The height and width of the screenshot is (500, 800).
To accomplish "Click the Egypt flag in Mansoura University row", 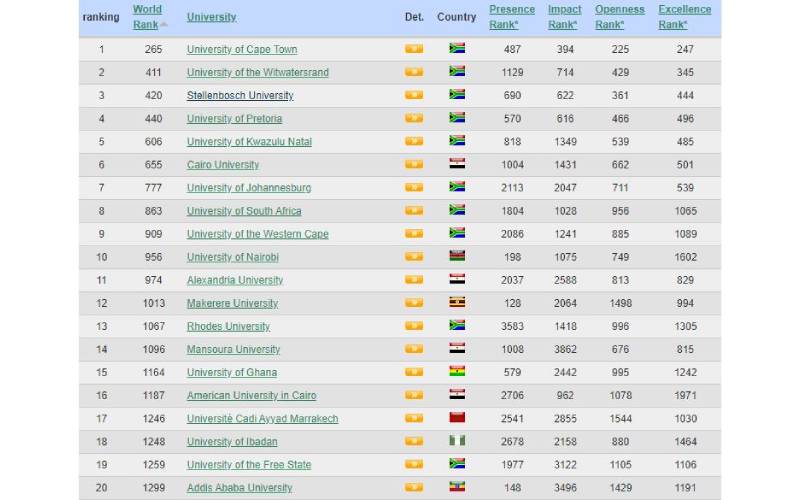I will [x=457, y=348].
